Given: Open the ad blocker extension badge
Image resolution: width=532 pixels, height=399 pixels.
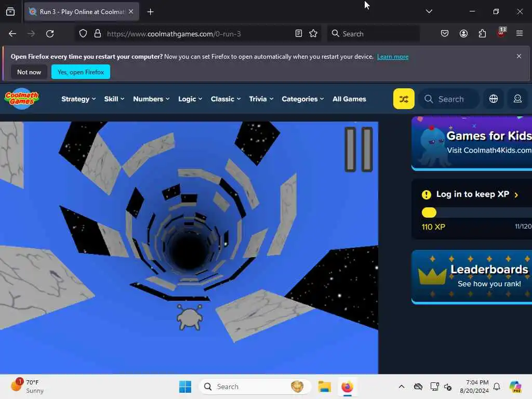Looking at the screenshot, I should [501, 33].
